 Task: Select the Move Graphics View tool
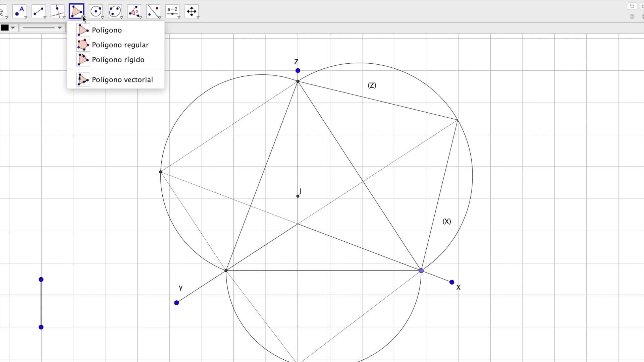click(x=192, y=11)
